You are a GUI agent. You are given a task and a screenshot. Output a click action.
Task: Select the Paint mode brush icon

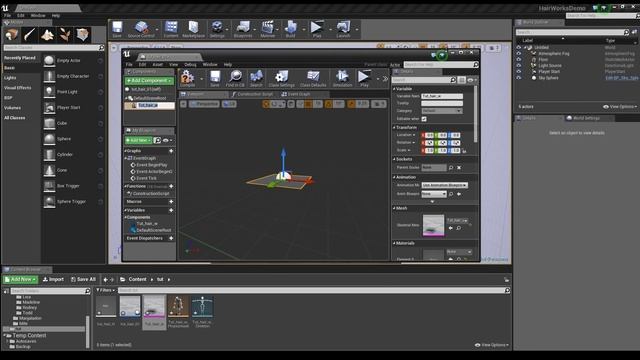click(29, 35)
